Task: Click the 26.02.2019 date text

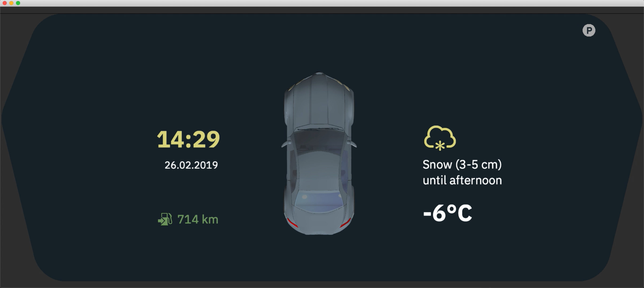Action: click(x=191, y=165)
